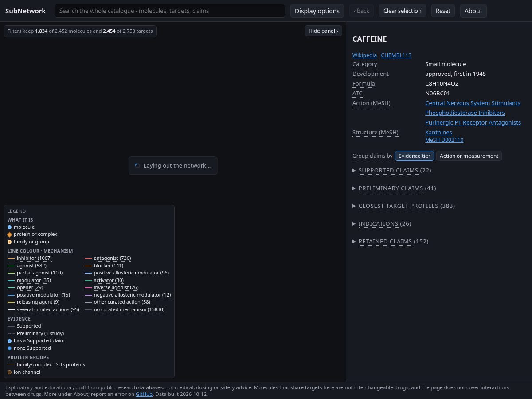This screenshot has width=532, height=399.
Task: Expand the Supported Claims section
Action: click(x=391, y=171)
